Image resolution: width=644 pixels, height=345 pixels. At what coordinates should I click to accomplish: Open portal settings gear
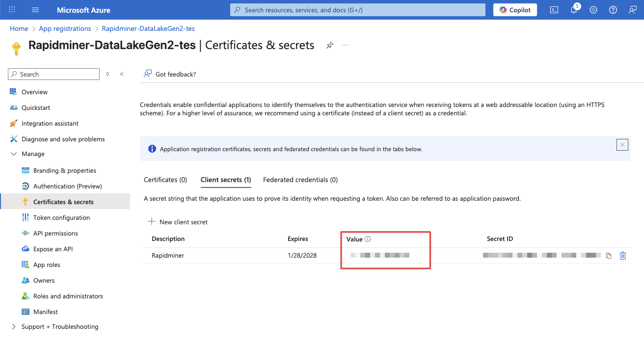593,10
